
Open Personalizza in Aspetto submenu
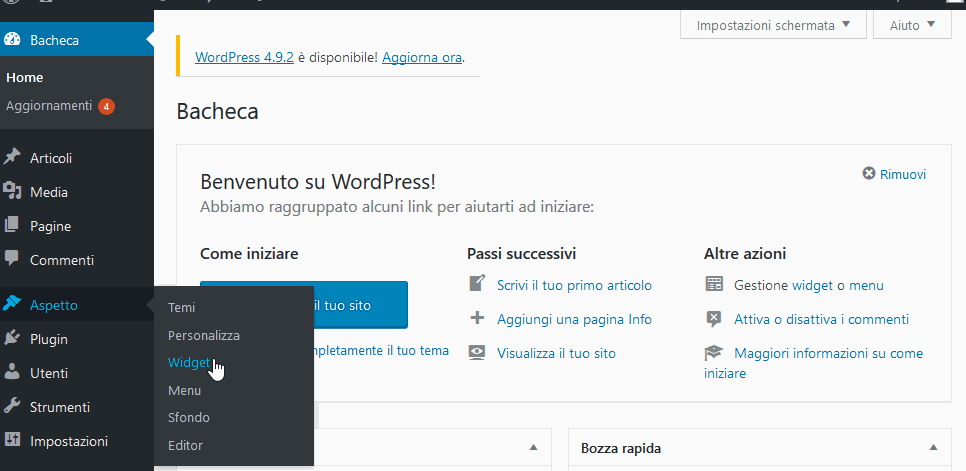pos(203,336)
